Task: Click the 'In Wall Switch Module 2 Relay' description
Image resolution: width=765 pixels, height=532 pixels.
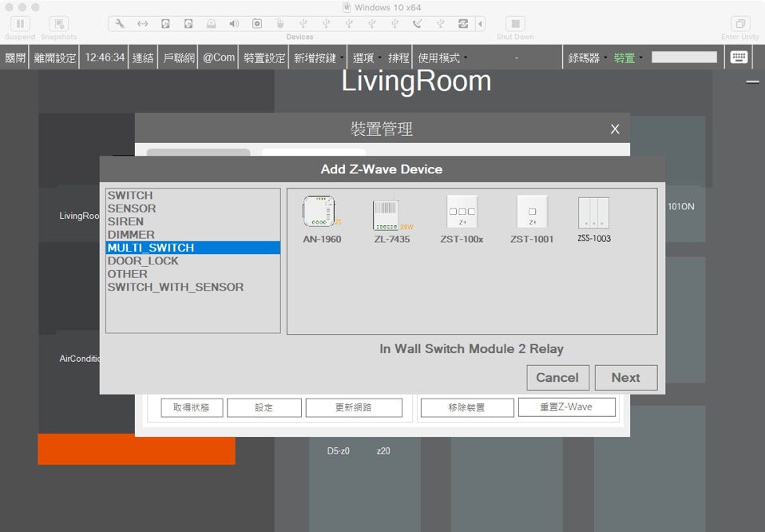Action: point(471,349)
